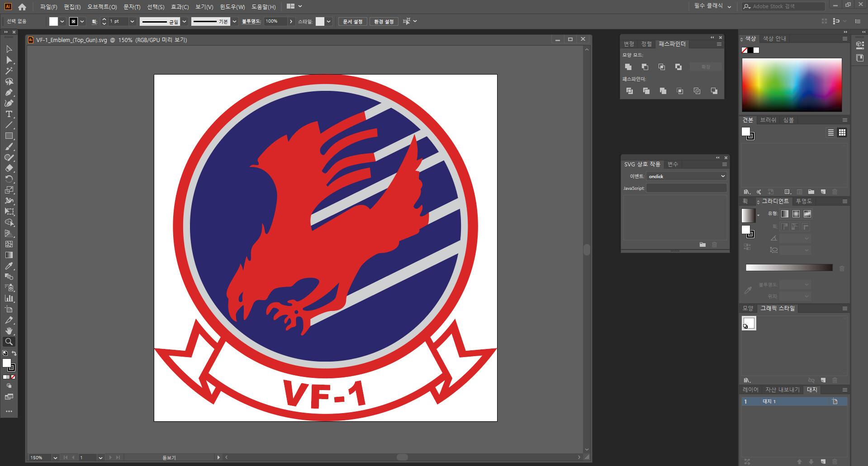
Task: Choose the Scale tool
Action: 9,190
